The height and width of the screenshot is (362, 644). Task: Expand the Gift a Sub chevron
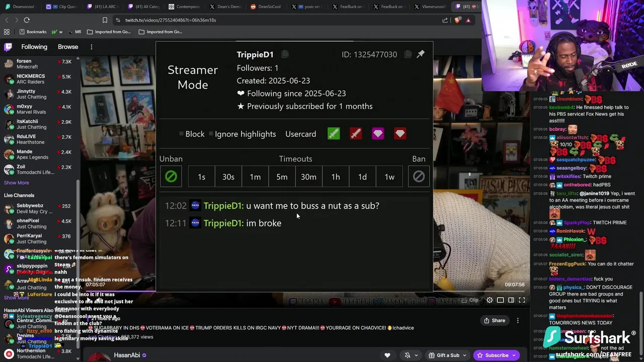click(464, 355)
